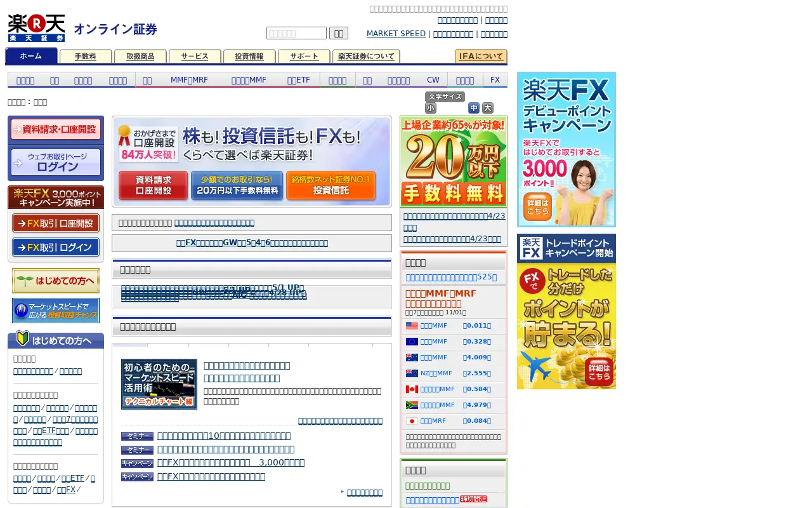Click the New Zealand flag icon by NZ MMF
Viewport: 812px width, 508px height.
[x=412, y=373]
